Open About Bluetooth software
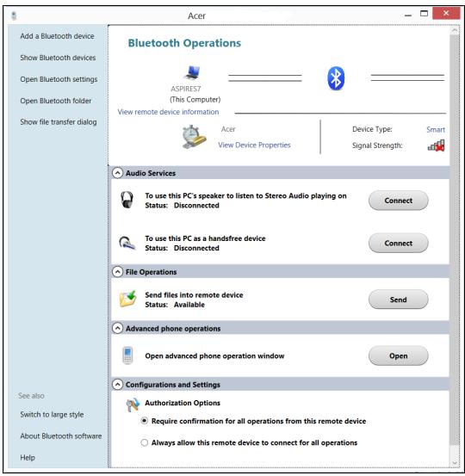465x476 pixels. click(x=61, y=436)
